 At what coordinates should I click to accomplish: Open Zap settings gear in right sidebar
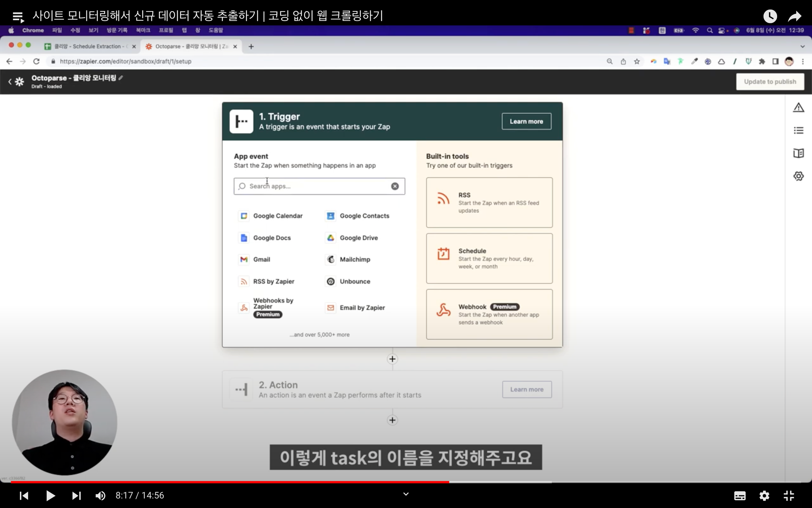tap(799, 176)
